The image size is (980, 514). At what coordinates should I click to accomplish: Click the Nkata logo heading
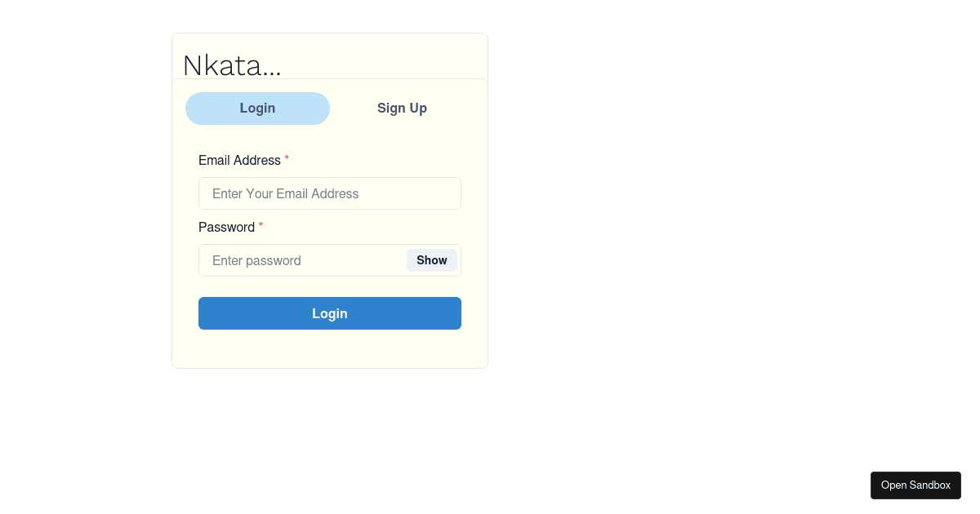pos(232,64)
